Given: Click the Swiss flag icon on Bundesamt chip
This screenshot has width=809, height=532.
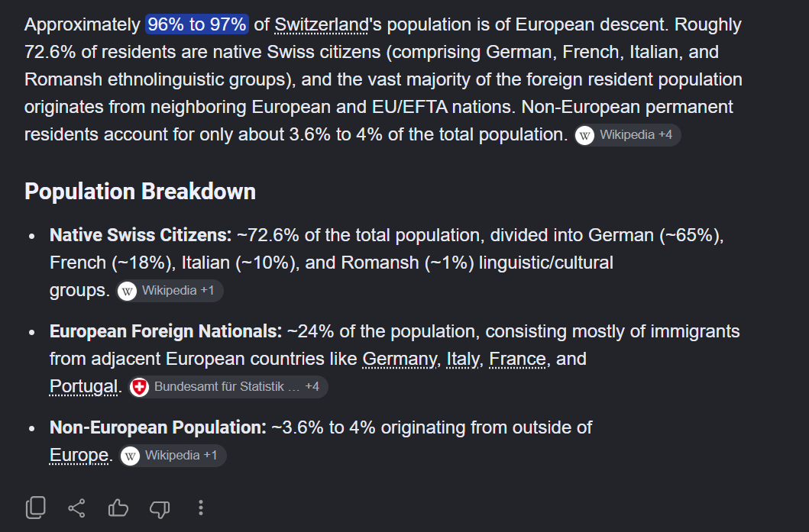Looking at the screenshot, I should (x=139, y=387).
